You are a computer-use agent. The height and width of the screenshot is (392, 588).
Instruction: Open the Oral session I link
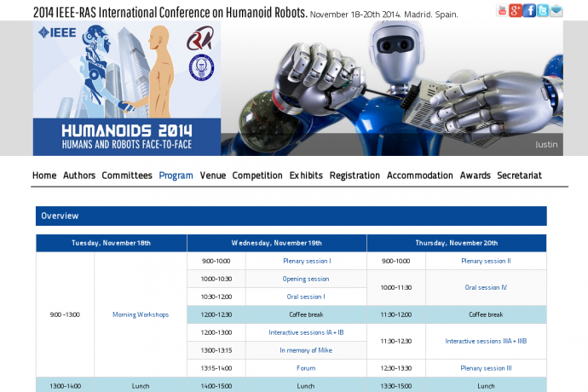point(306,297)
